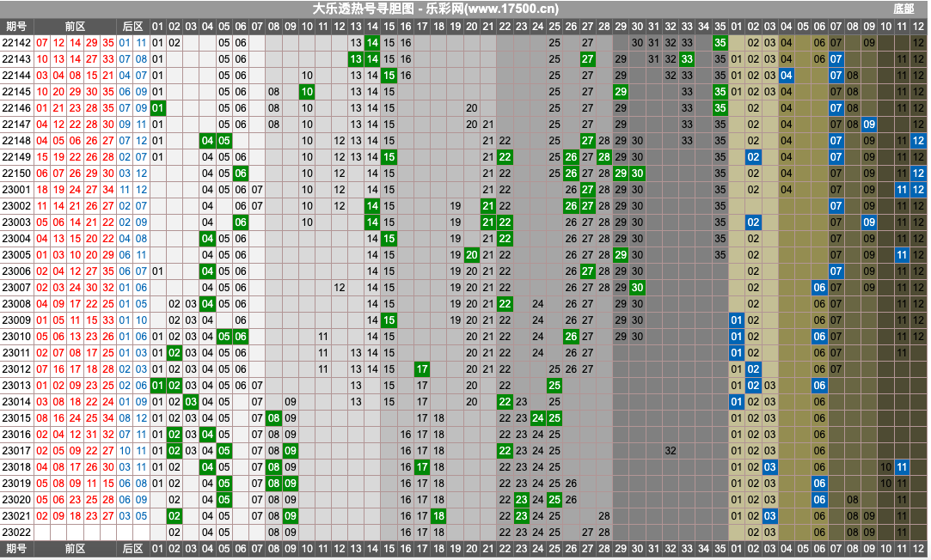Click green highlighted 30 in row 22150

pos(637,173)
